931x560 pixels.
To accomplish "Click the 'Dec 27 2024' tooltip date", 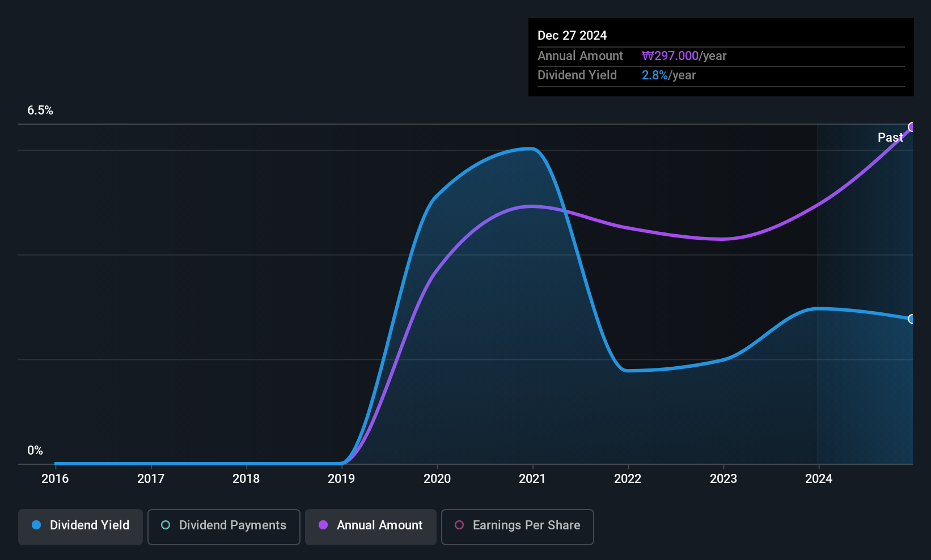I will 572,36.
